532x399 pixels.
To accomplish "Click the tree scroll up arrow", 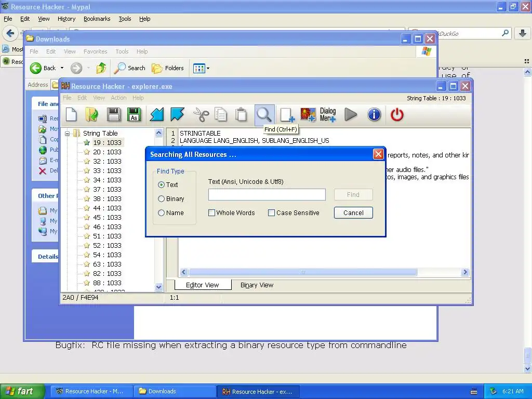I will [158, 133].
